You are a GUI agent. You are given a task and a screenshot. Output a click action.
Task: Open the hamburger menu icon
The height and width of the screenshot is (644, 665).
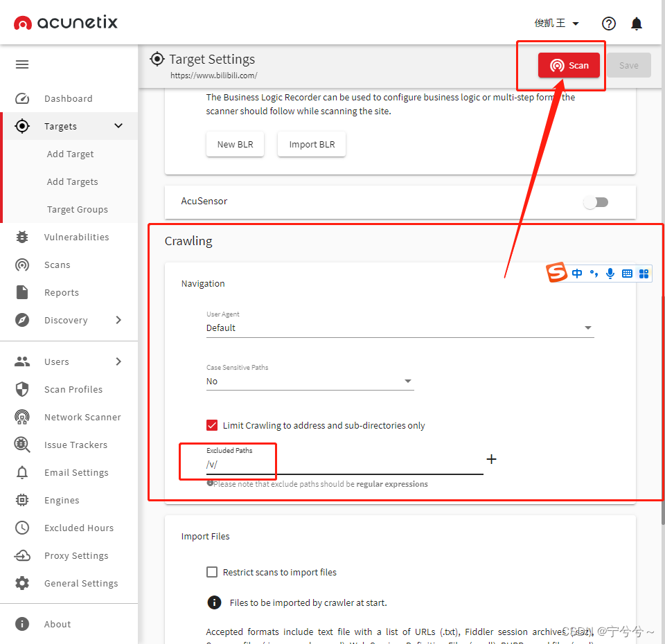coord(22,64)
